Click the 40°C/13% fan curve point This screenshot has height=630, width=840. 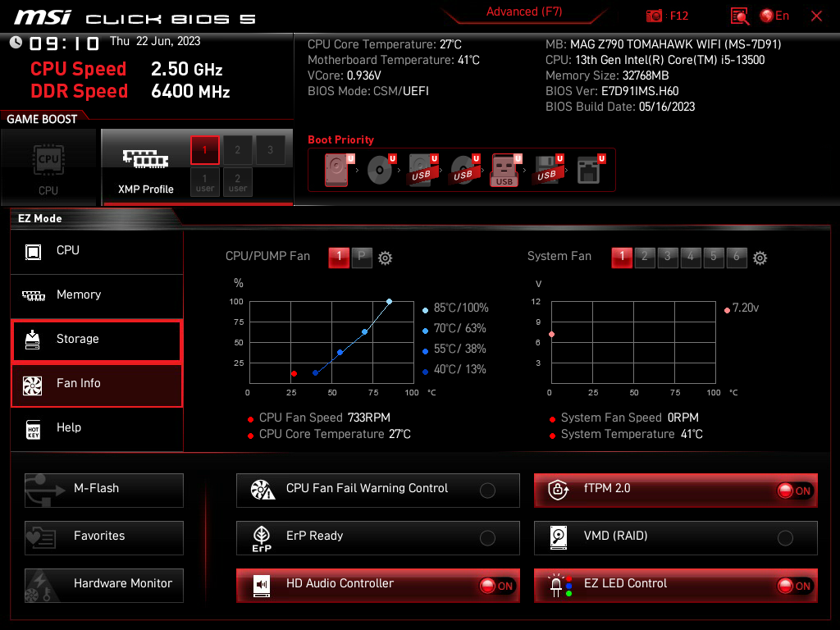coord(316,373)
